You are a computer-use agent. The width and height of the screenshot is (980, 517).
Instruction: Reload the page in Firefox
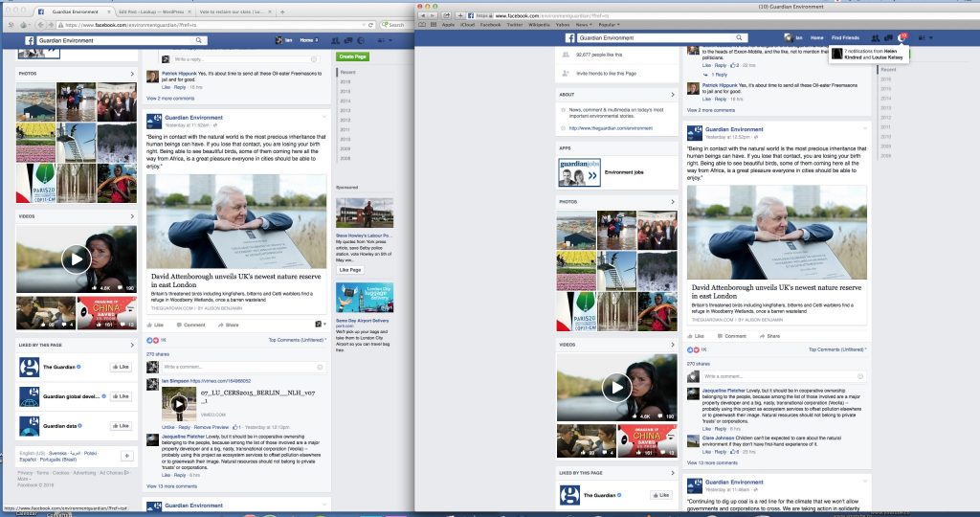[x=370, y=25]
